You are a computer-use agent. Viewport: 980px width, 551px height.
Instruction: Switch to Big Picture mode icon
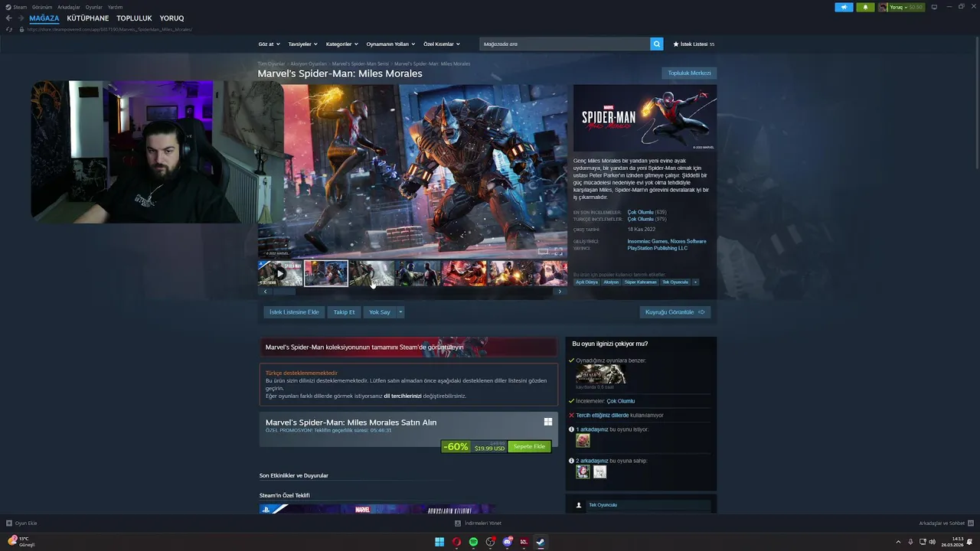[934, 7]
